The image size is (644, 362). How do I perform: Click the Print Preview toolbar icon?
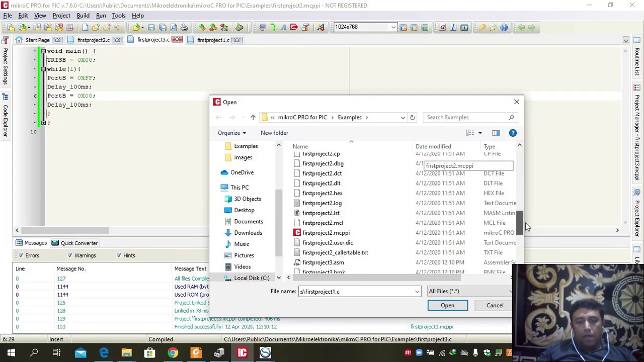tap(174, 27)
